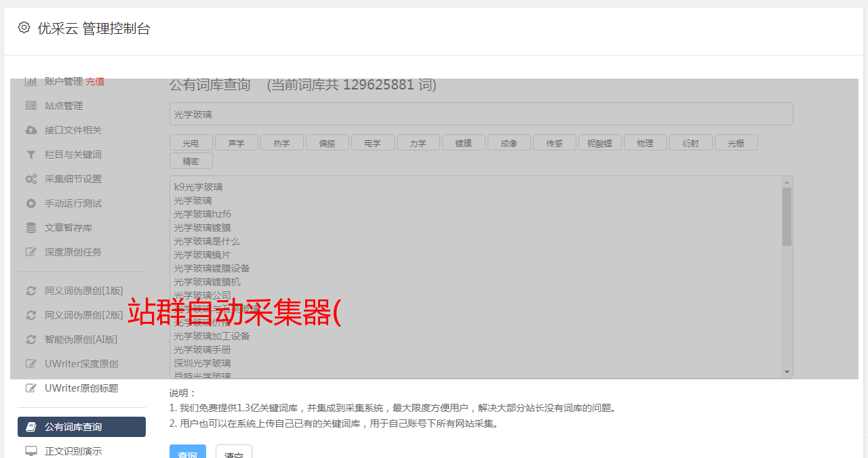Click the edit icon for UWriter原创标题
This screenshot has width=868, height=458.
(31, 388)
